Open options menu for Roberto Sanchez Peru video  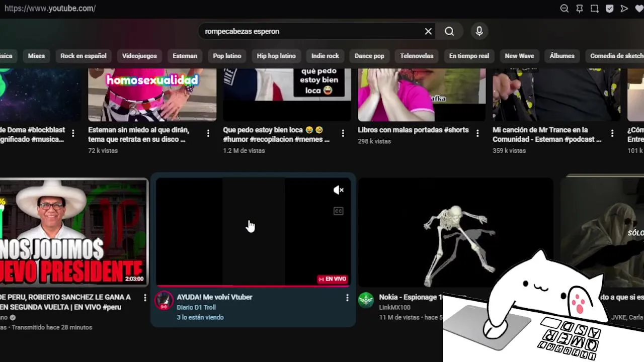145,298
